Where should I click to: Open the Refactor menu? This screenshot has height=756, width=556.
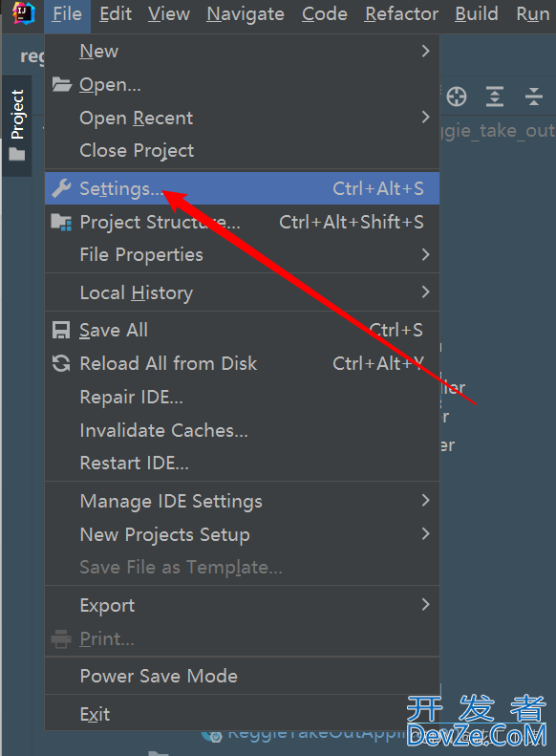[401, 14]
